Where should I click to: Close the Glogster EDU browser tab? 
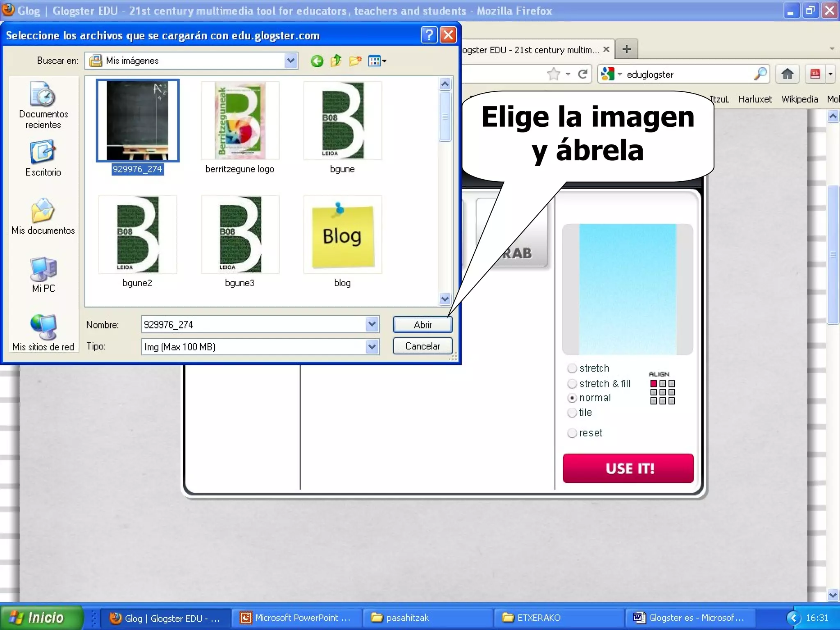click(606, 49)
